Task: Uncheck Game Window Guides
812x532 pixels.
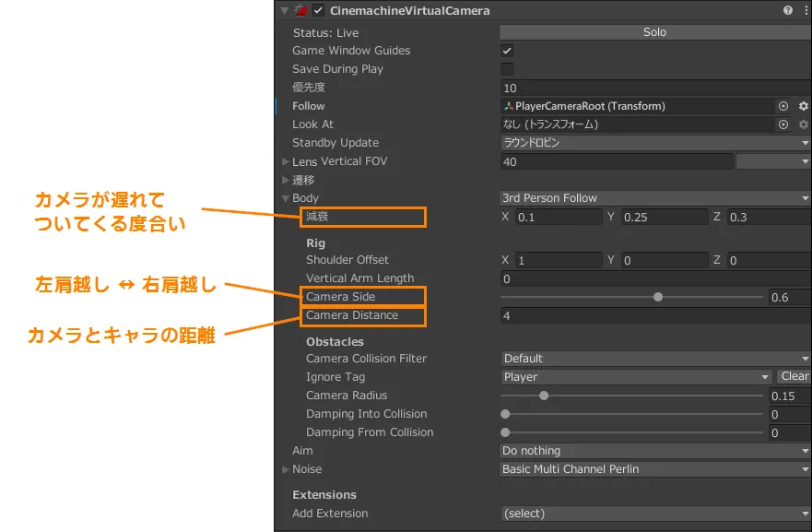Action: coord(507,51)
